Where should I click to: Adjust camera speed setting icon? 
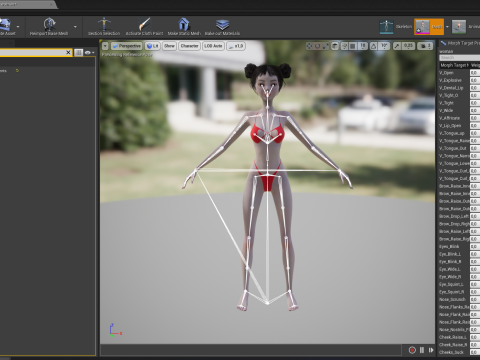425,46
